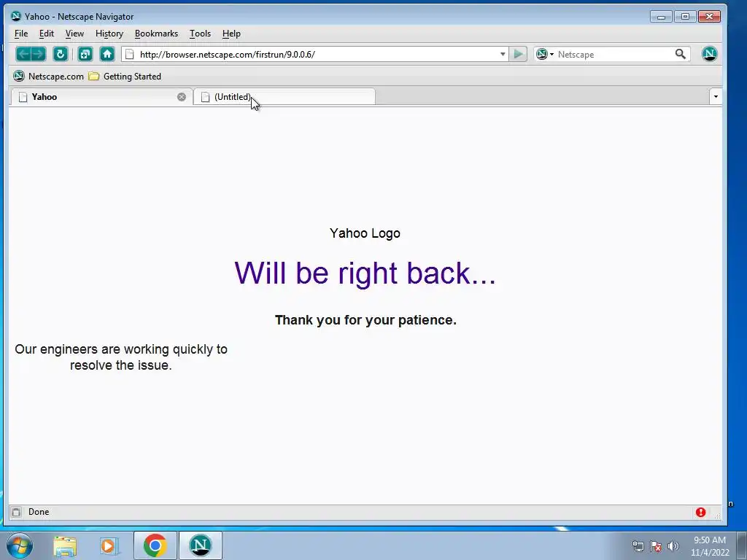
Task: Click the search magnifier icon
Action: 681,54
